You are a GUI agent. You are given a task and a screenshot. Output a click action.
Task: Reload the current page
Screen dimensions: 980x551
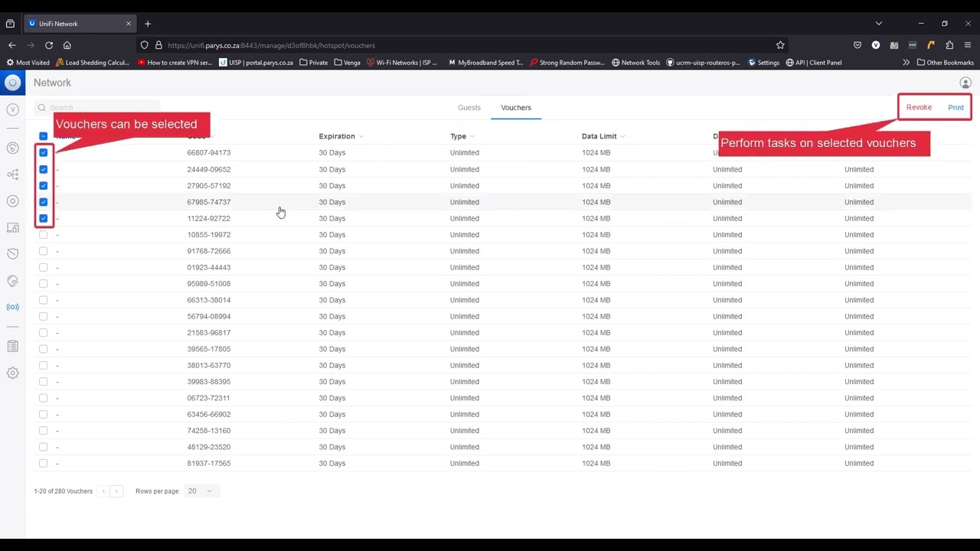tap(49, 45)
